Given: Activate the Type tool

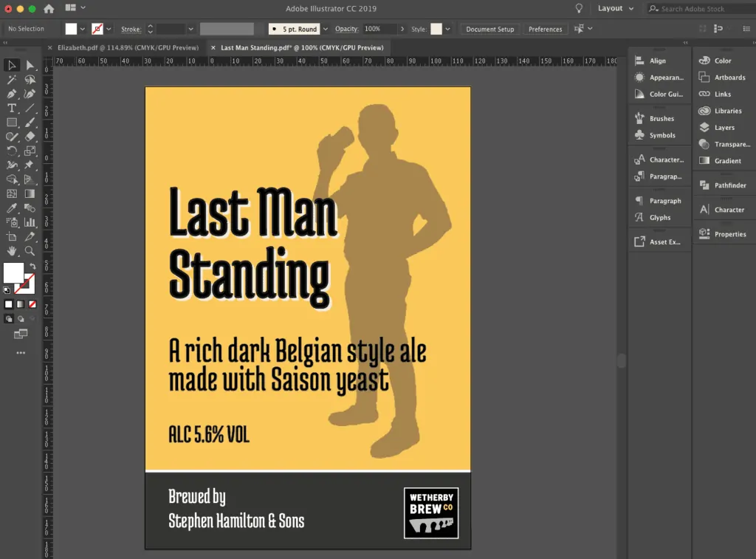Looking at the screenshot, I should pos(12,108).
